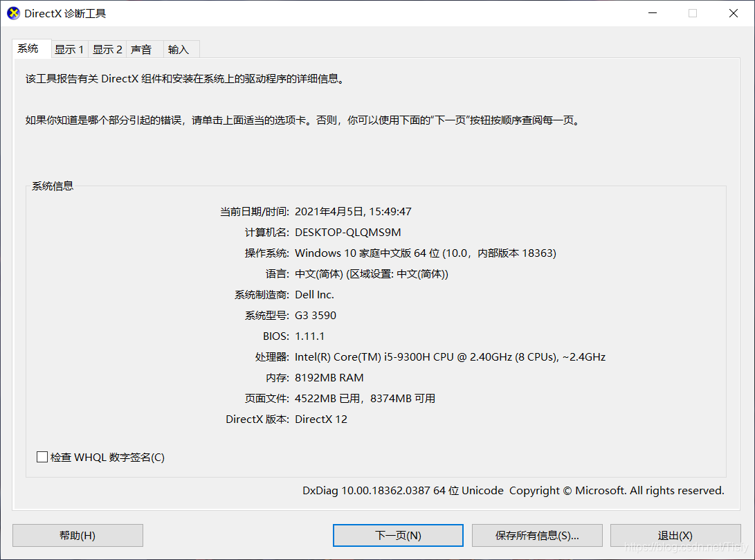
Task: Click the 计算机名 label
Action: click(266, 232)
